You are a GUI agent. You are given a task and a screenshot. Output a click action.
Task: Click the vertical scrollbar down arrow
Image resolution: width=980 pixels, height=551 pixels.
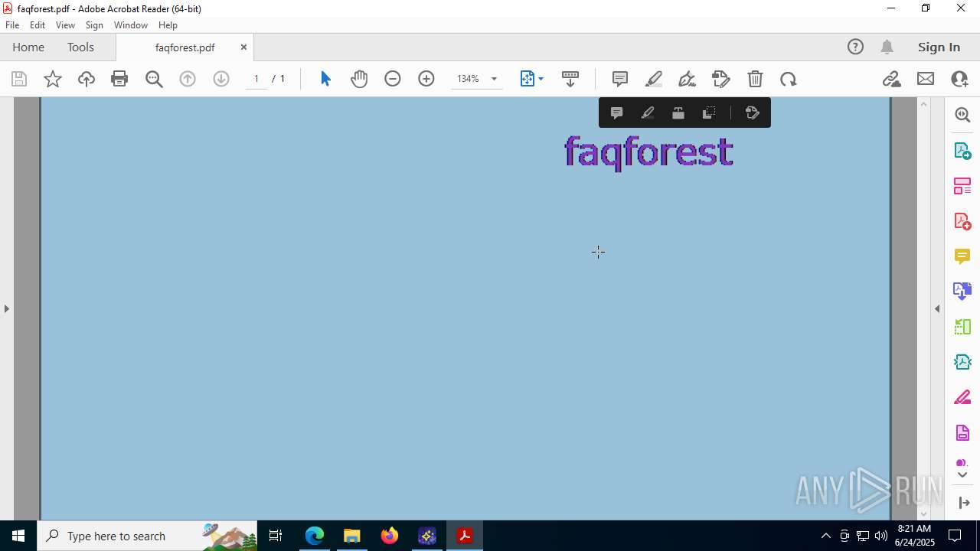pyautogui.click(x=923, y=514)
